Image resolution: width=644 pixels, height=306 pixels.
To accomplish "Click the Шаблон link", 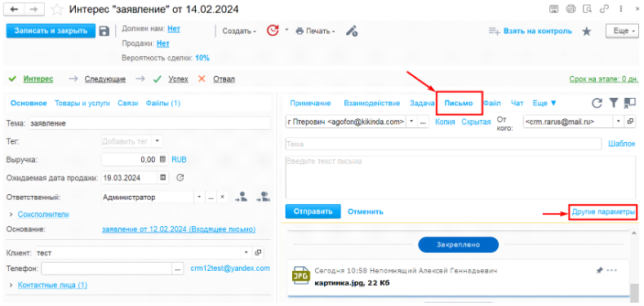I will [622, 144].
